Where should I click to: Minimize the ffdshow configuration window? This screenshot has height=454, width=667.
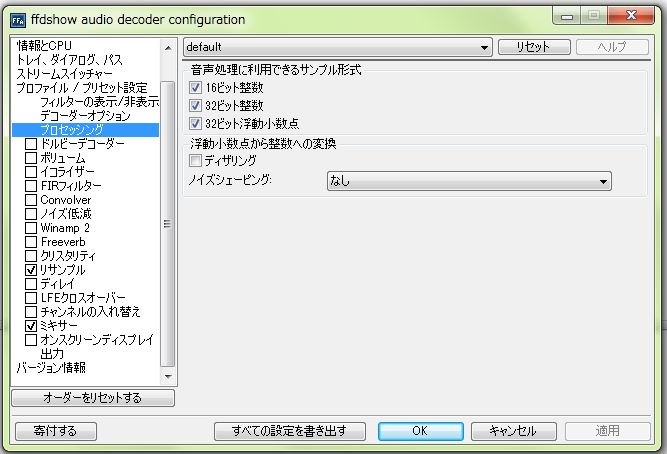point(567,17)
